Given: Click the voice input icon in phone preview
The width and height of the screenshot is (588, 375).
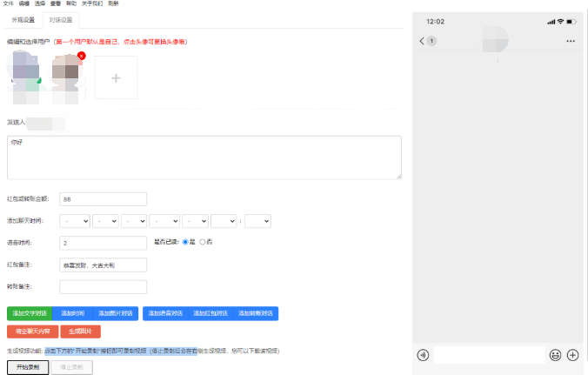Looking at the screenshot, I should coord(423,355).
